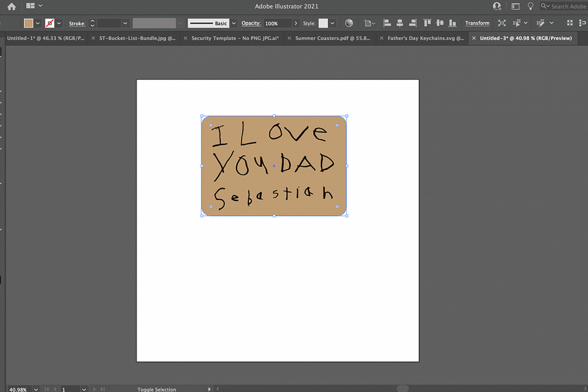Select the Horizontal Align Left icon
Image resolution: width=588 pixels, height=392 pixels.
pos(387,23)
